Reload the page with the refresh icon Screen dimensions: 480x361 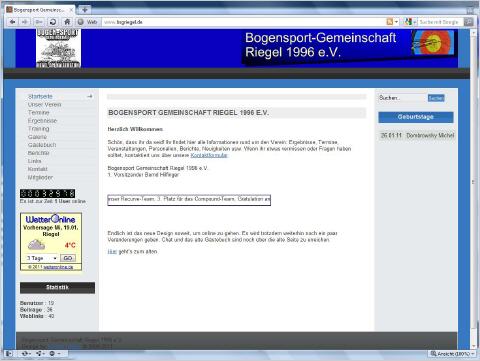(53, 22)
